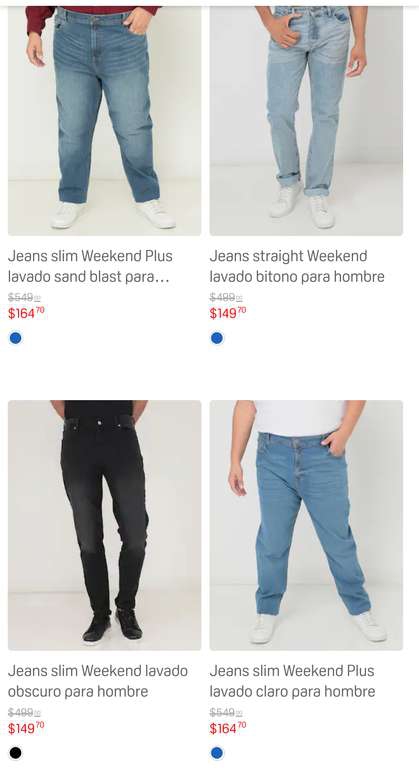The width and height of the screenshot is (419, 768).
Task: Open the lavado claro Plus jeans photo
Action: pos(306,525)
